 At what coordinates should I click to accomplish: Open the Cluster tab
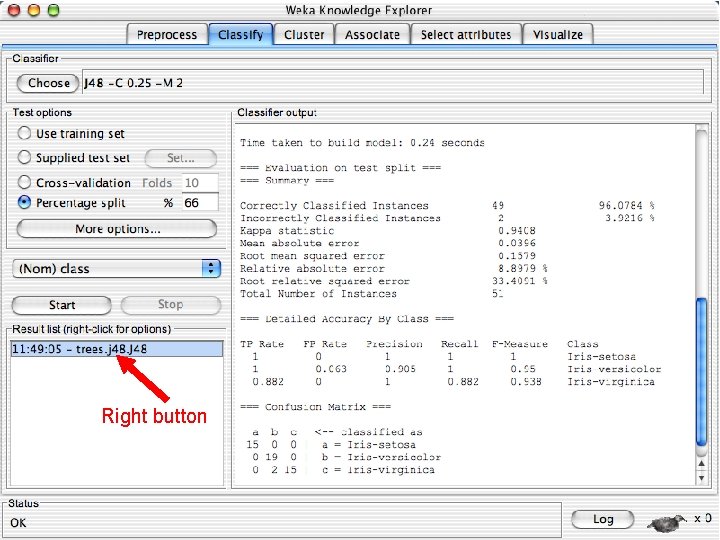tap(304, 35)
